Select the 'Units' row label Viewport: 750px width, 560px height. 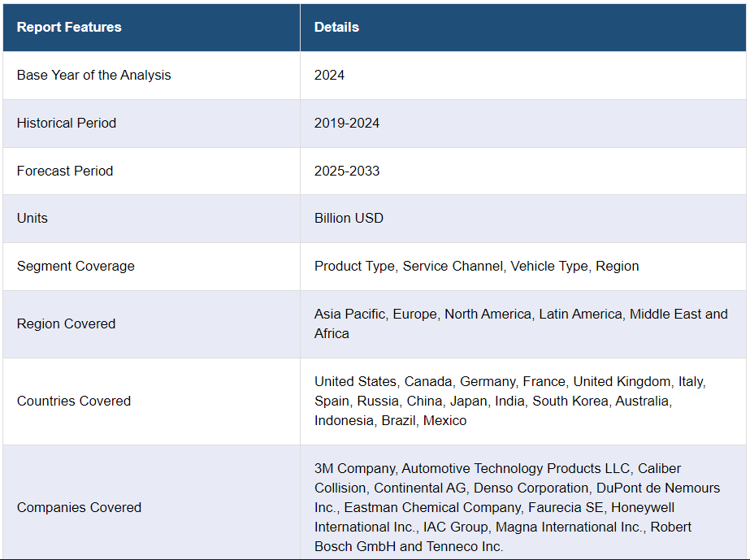pyautogui.click(x=33, y=218)
